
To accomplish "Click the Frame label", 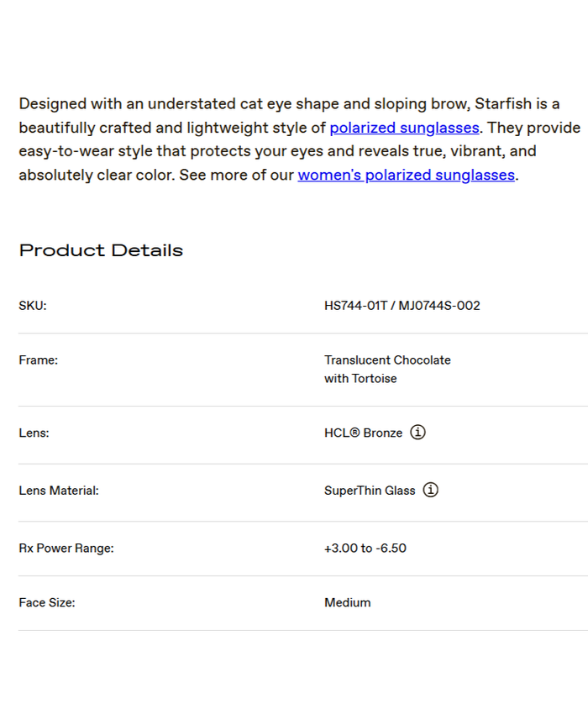I will click(38, 360).
